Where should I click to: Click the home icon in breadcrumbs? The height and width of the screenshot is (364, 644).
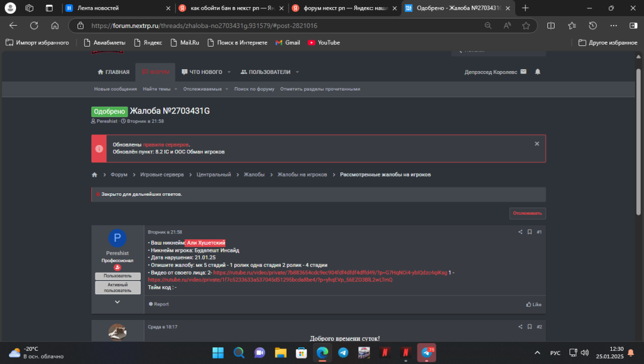coord(94,175)
